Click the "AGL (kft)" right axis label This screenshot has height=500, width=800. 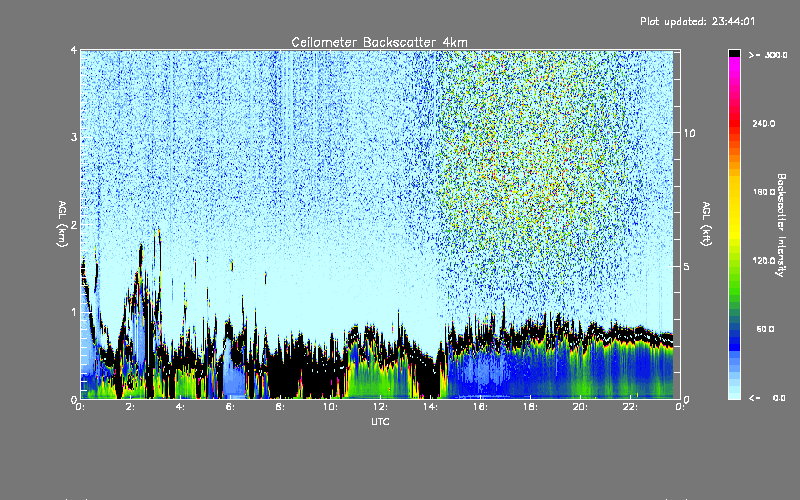tap(706, 224)
